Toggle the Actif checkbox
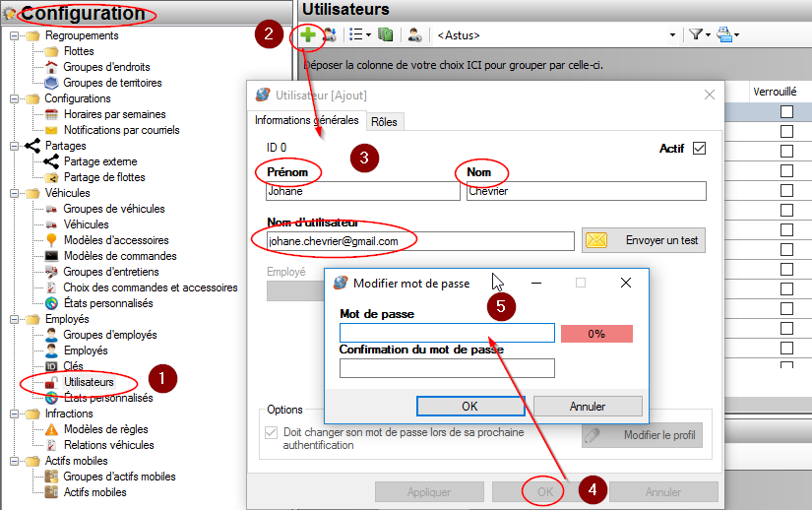The image size is (812, 510). (700, 149)
